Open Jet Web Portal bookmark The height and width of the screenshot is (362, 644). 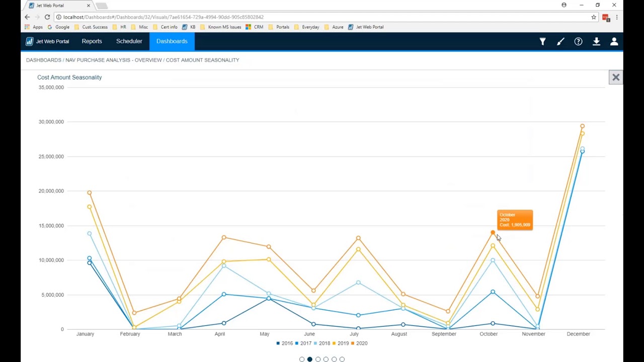click(366, 27)
